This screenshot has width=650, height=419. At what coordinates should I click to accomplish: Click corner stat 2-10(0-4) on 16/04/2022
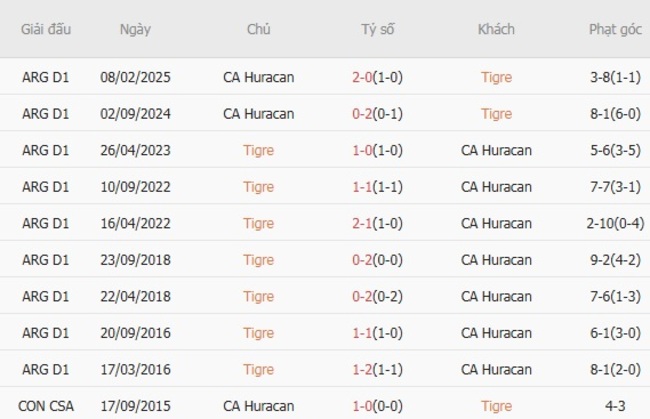(615, 224)
